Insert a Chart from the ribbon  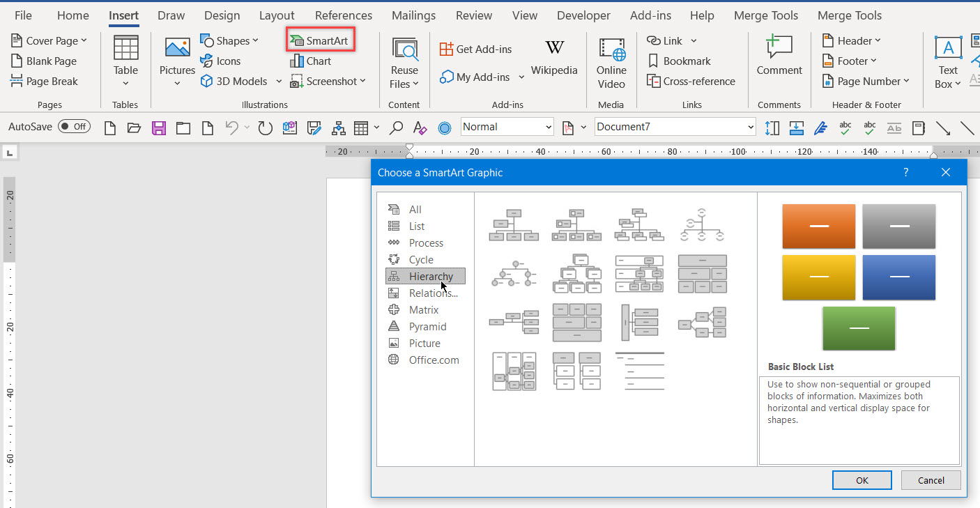pyautogui.click(x=310, y=61)
